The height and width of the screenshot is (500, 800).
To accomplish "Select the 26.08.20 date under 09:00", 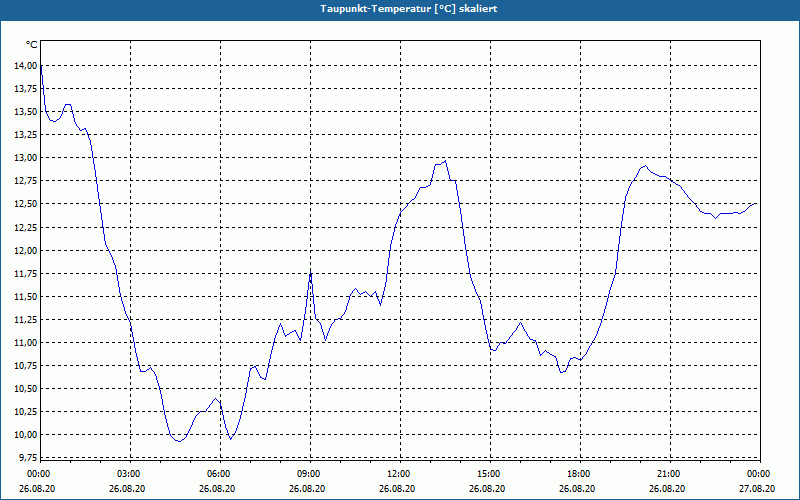I will point(307,489).
